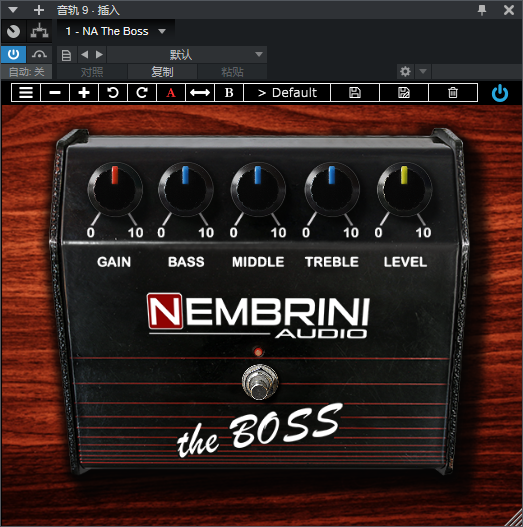
Task: Click the plus zoom-in icon
Action: point(84,92)
